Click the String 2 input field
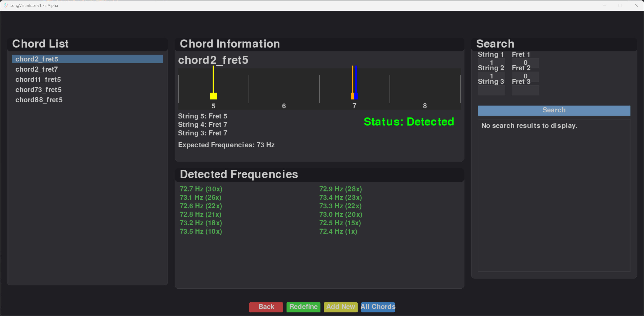The width and height of the screenshot is (644, 316). click(491, 76)
